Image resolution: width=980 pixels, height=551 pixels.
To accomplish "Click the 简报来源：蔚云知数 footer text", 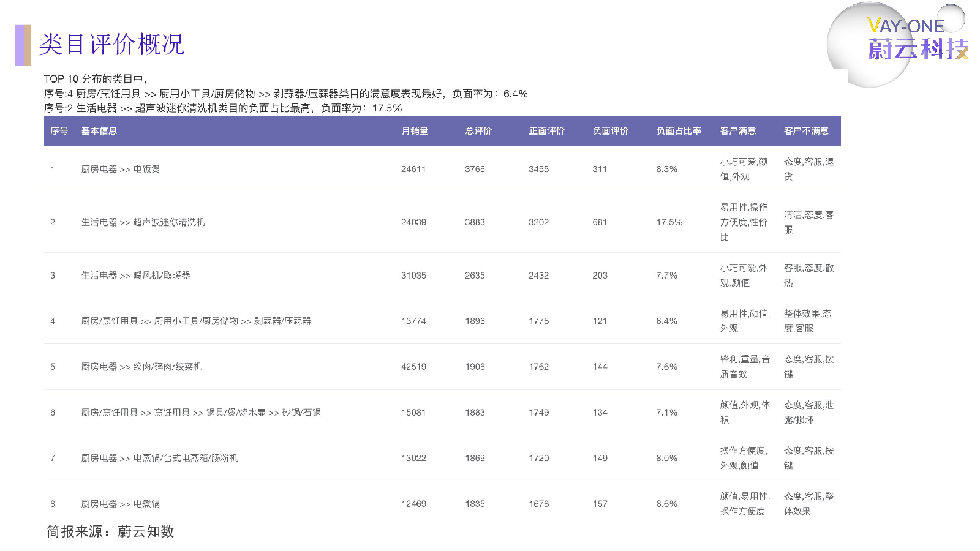I will (x=110, y=531).
